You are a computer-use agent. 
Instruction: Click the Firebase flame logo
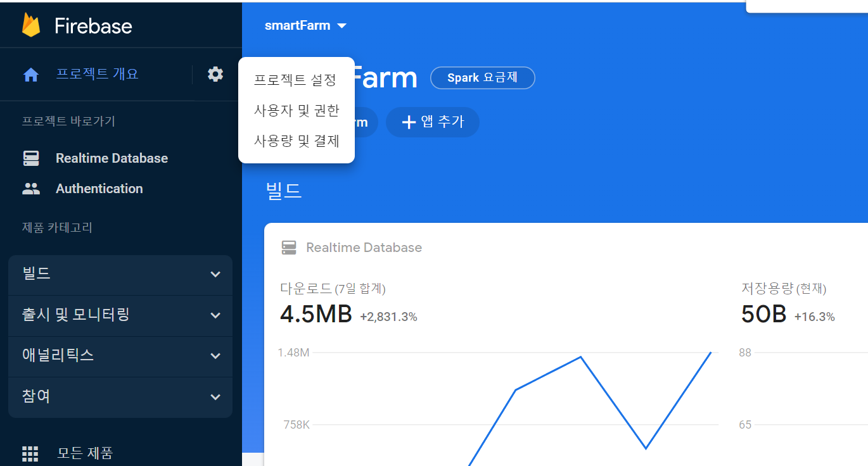(31, 25)
